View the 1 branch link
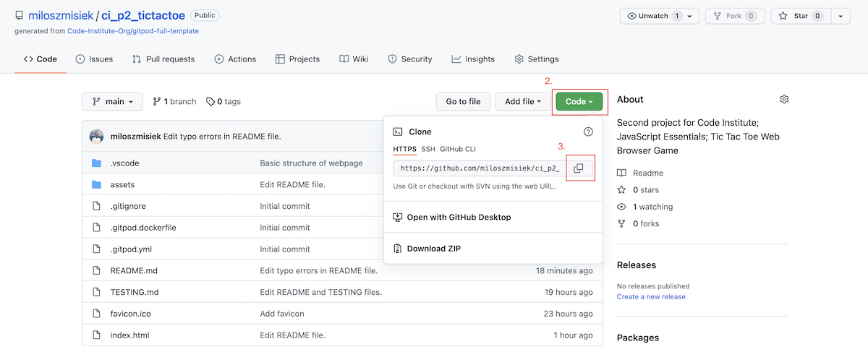Image resolution: width=868 pixels, height=352 pixels. click(x=174, y=102)
